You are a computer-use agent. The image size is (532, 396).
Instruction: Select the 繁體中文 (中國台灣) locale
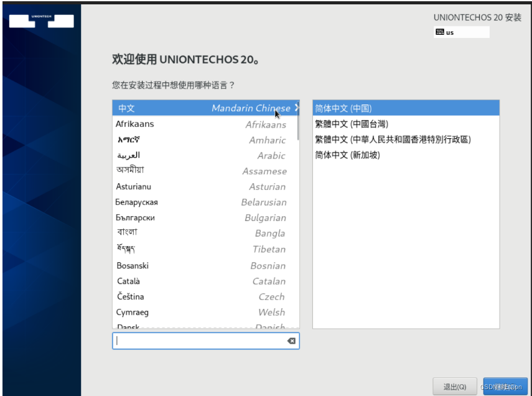click(406, 124)
